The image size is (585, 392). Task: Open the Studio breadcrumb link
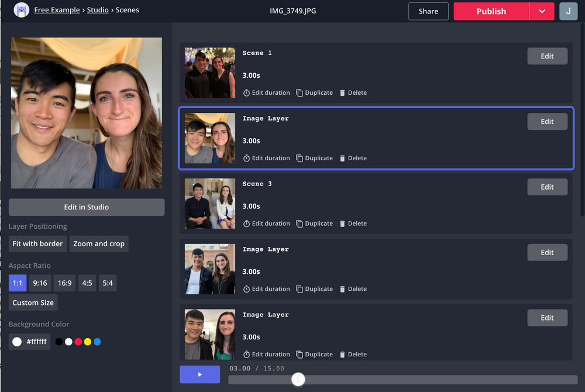[98, 9]
